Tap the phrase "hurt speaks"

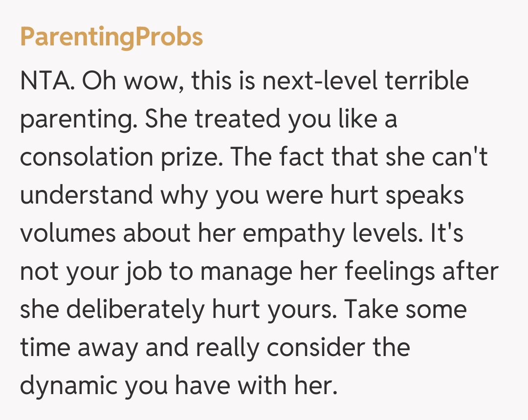click(397, 196)
